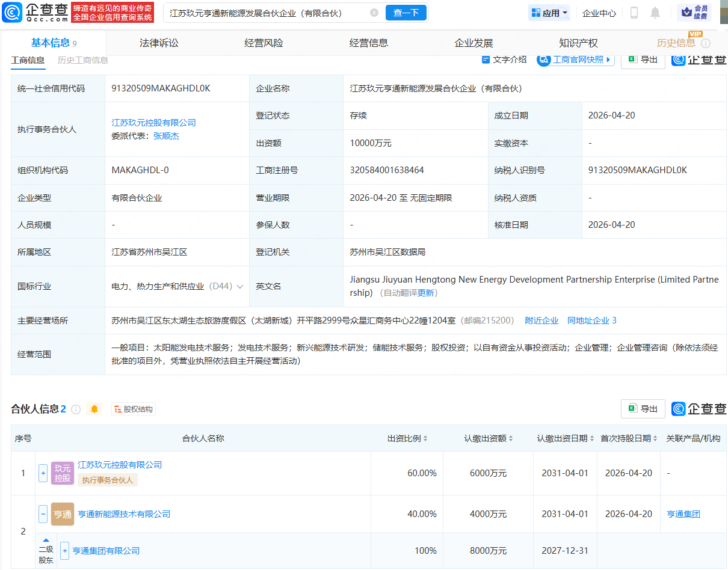Expand 江苏玖元控股有限公司 partner row
This screenshot has height=570, width=728.
43,473
